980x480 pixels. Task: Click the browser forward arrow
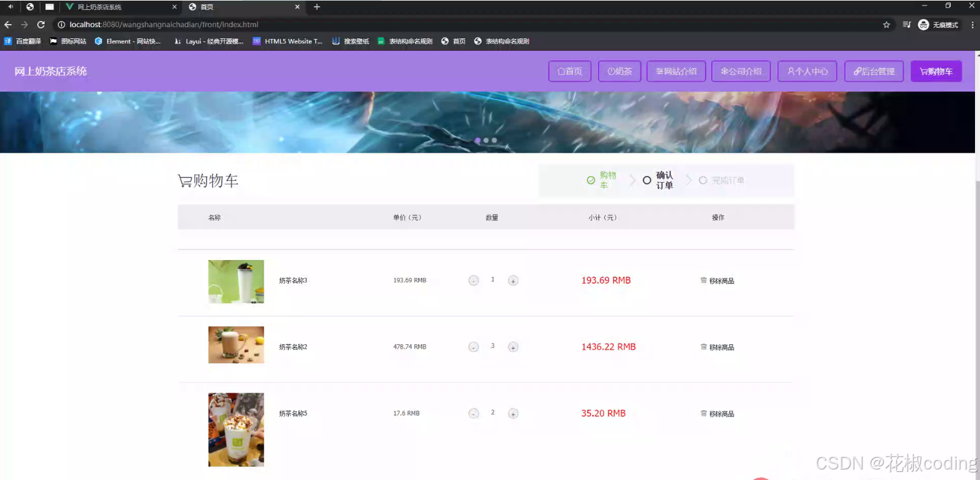pyautogui.click(x=24, y=25)
